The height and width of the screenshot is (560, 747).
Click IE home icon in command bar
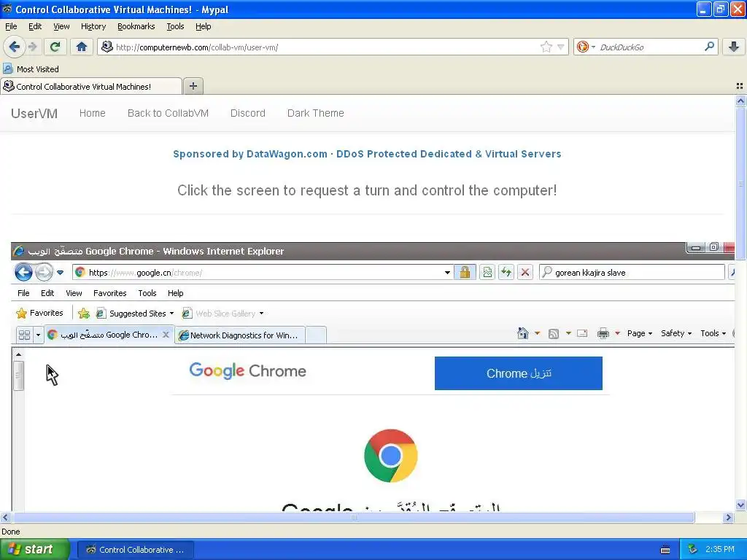click(523, 333)
